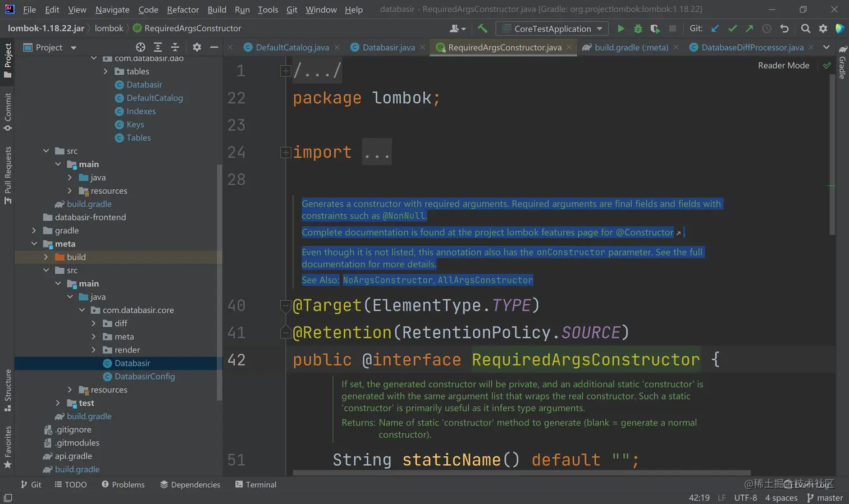
Task: Collapse the meta module folder
Action: pyautogui.click(x=34, y=244)
